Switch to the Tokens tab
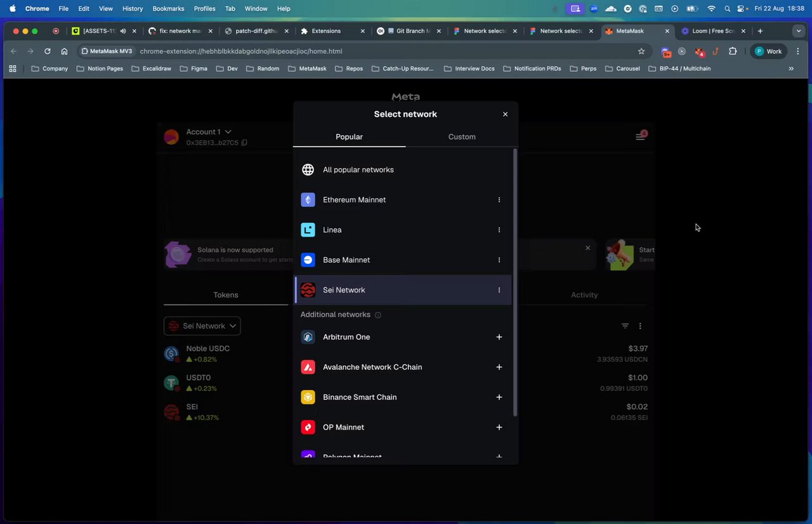Screen dimensions: 812x524 (x=226, y=295)
